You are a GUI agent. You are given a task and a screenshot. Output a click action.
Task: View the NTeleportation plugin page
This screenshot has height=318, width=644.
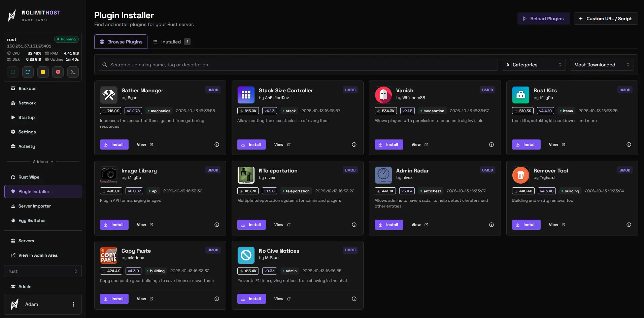282,225
